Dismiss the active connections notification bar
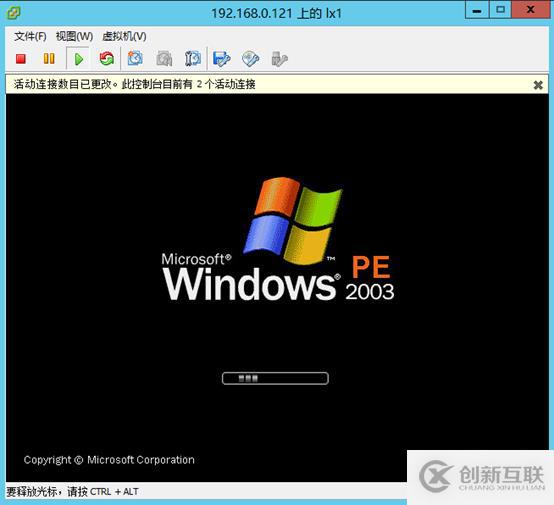The height and width of the screenshot is (505, 554). pos(538,85)
